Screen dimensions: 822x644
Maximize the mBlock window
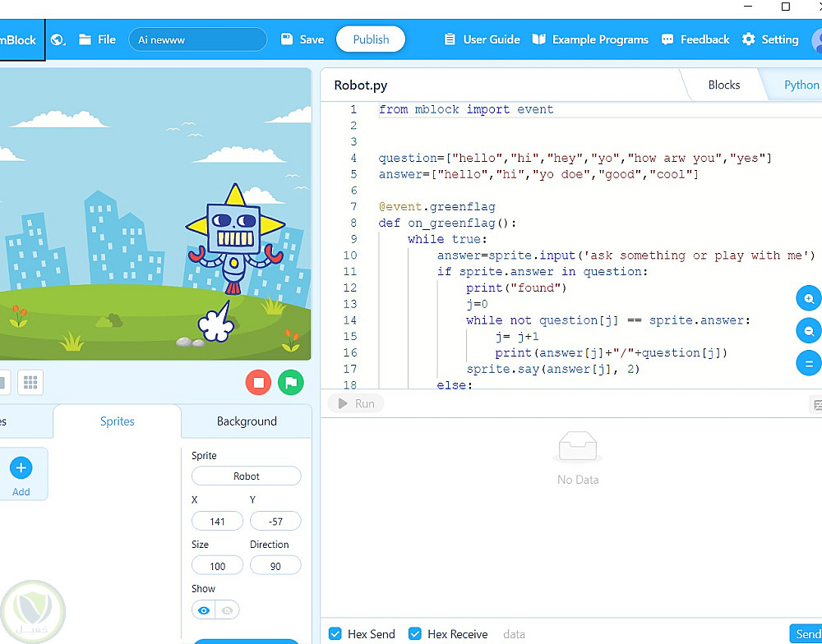pyautogui.click(x=785, y=7)
